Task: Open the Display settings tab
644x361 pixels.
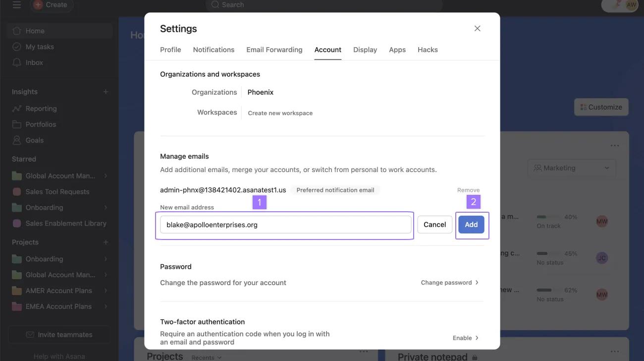Action: click(x=365, y=49)
